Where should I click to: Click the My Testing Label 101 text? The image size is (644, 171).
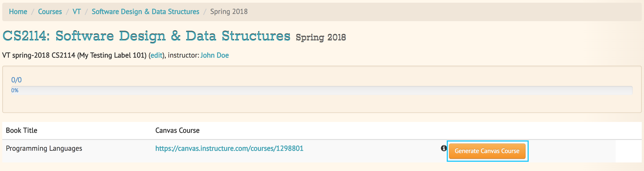click(x=112, y=55)
